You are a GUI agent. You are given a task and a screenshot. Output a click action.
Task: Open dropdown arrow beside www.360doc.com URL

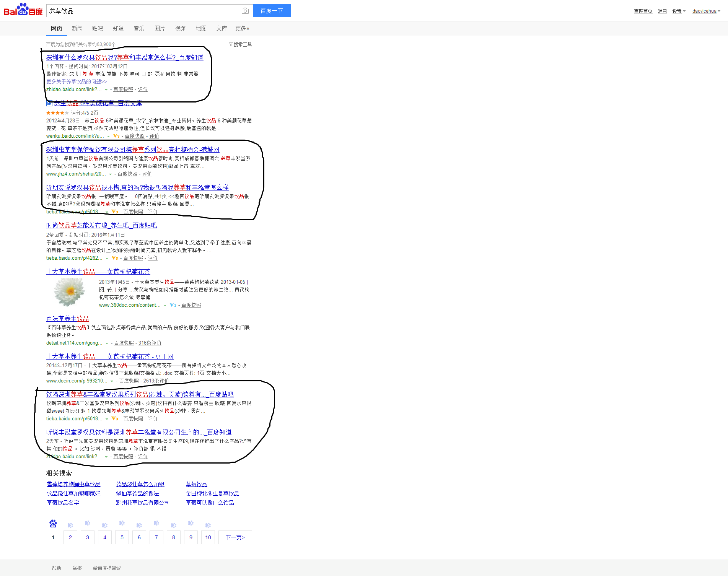tap(165, 306)
